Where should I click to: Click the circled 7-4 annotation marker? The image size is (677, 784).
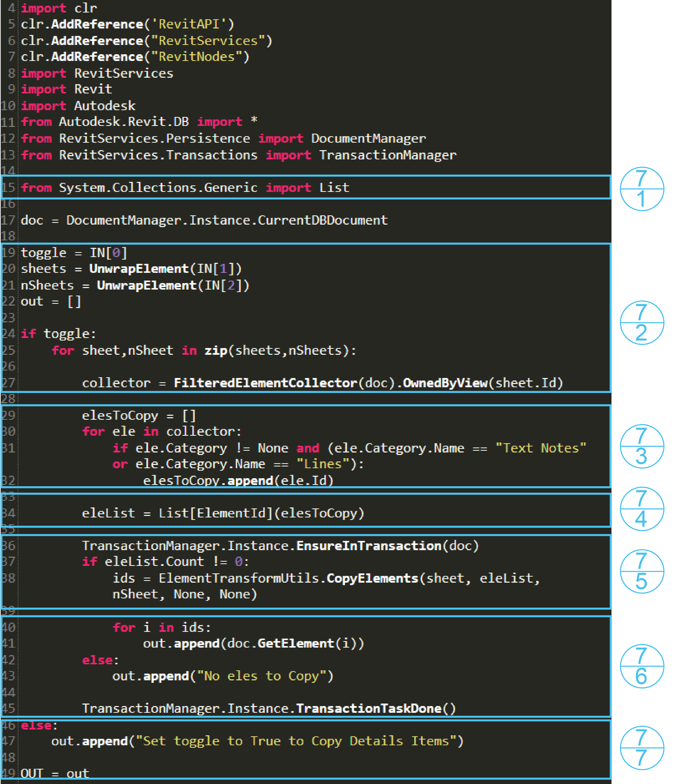click(x=642, y=509)
